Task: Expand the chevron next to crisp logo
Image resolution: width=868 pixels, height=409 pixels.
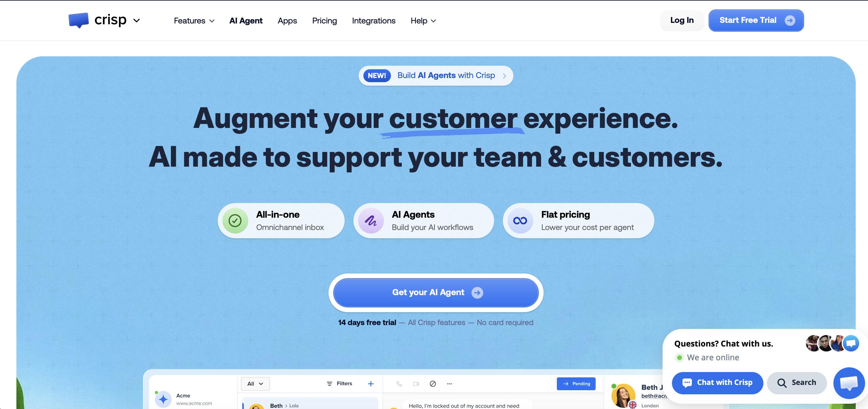Action: (137, 21)
